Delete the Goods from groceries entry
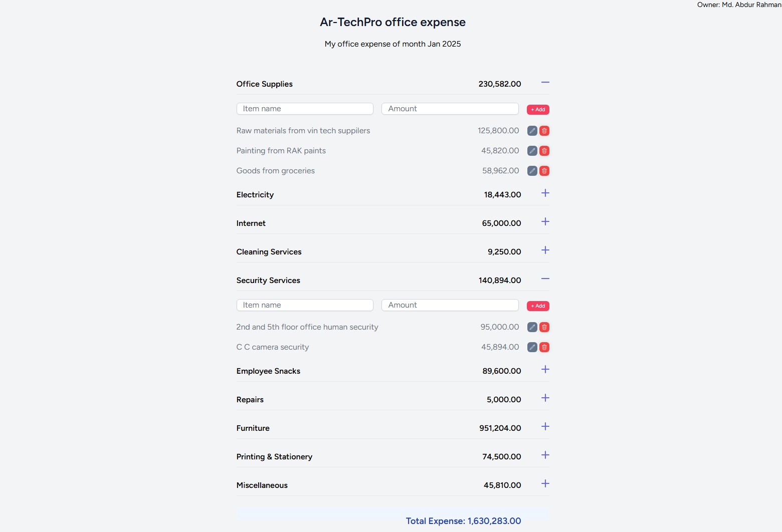 (544, 171)
